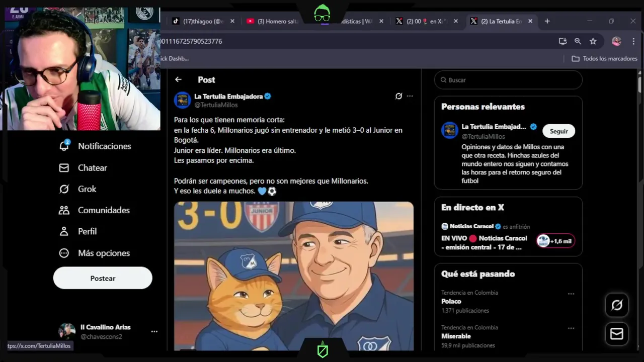
Task: Click the page vertical scrollbar thumb
Action: (640, 84)
